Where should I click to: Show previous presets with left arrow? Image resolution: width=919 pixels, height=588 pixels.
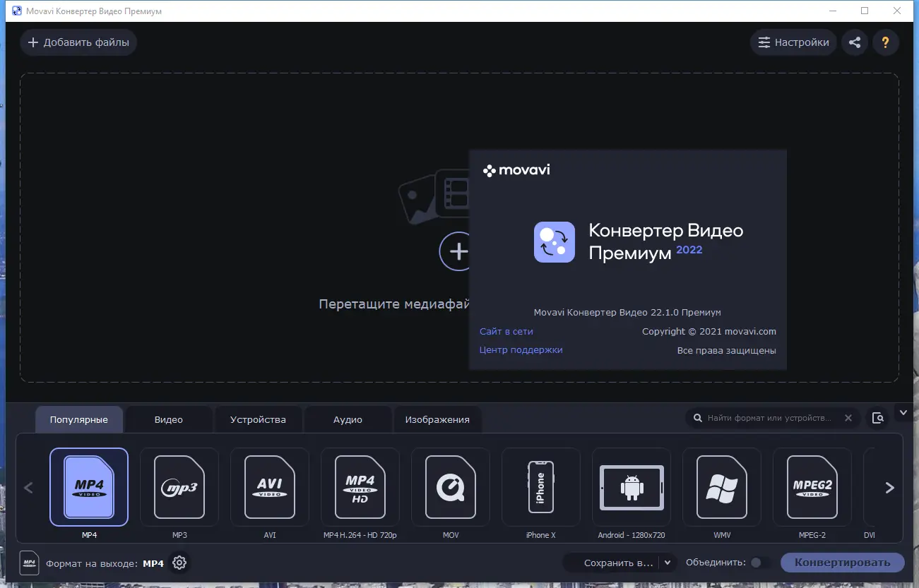pos(29,488)
